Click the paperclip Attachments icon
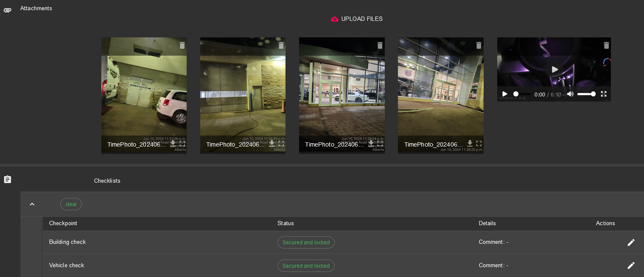Image resolution: width=644 pixels, height=277 pixels. (x=8, y=10)
